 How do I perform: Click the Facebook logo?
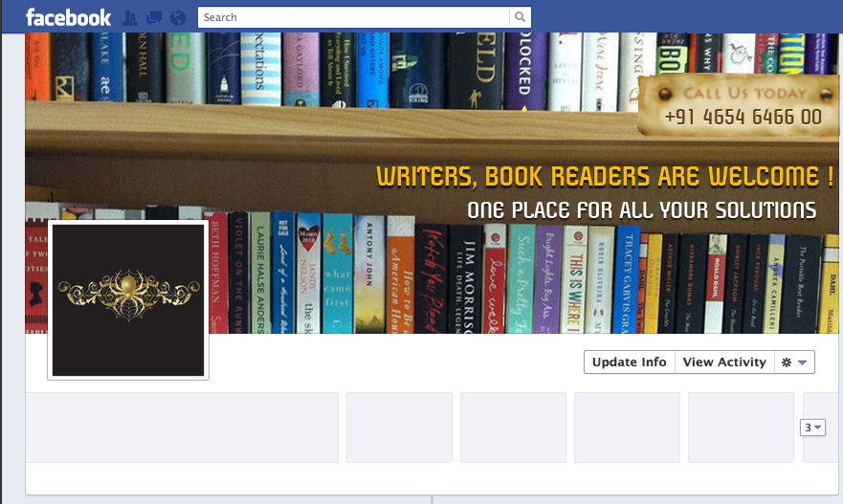click(x=68, y=18)
